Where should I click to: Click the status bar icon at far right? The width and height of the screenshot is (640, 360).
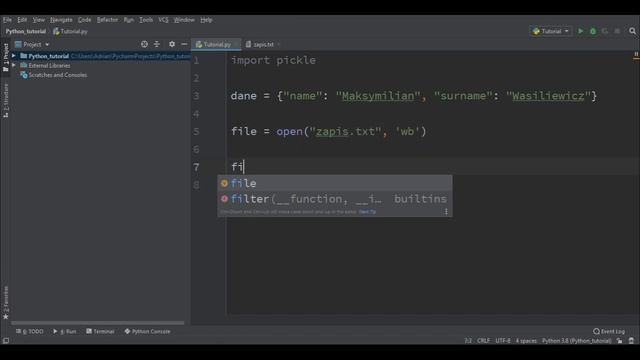(x=631, y=340)
